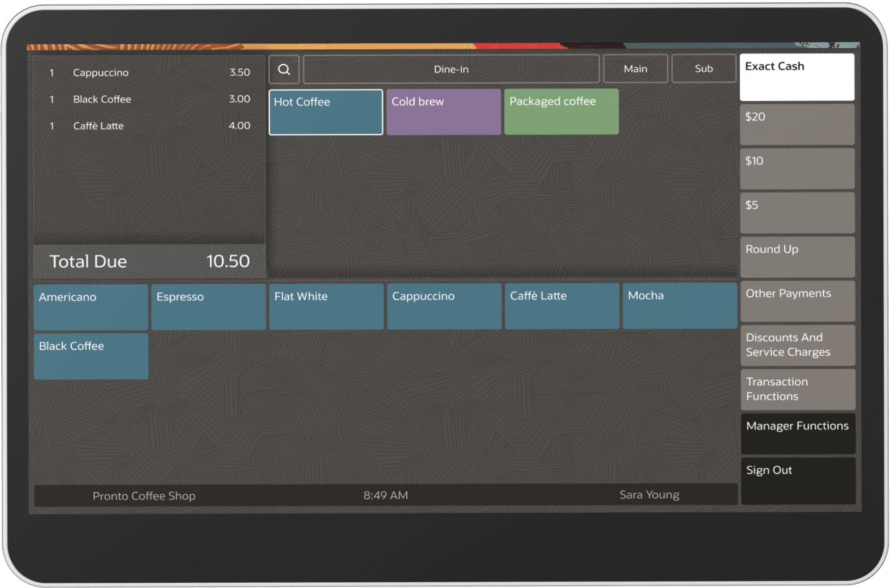Switch to the Sub menu level
The image size is (890, 588).
point(704,68)
